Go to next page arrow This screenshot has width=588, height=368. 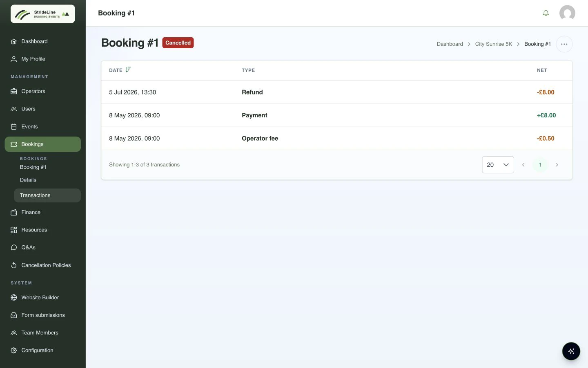click(557, 165)
